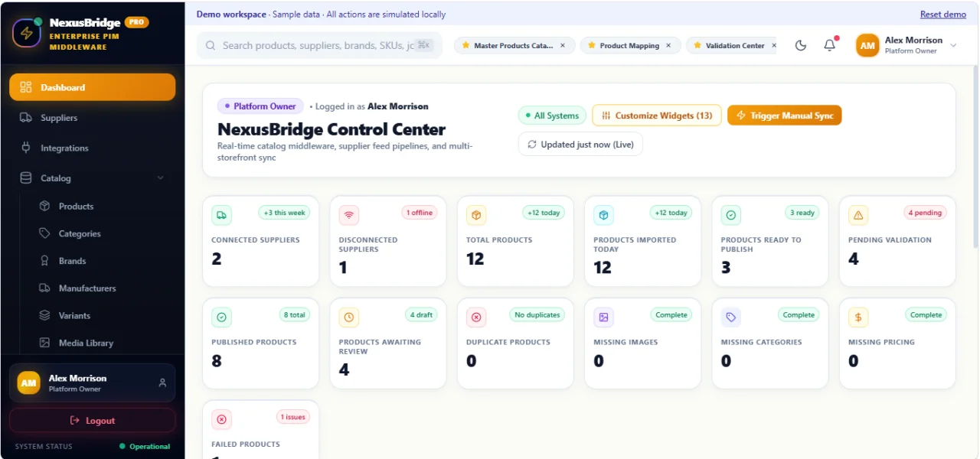The height and width of the screenshot is (459, 980).
Task: Click the Pending Validation warning icon
Action: click(858, 215)
